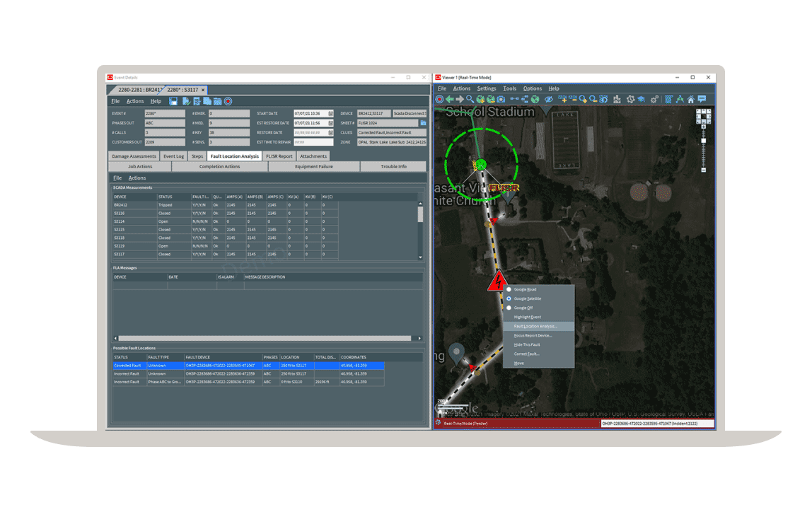Click the house home icon in Viewer toolbar

(691, 100)
